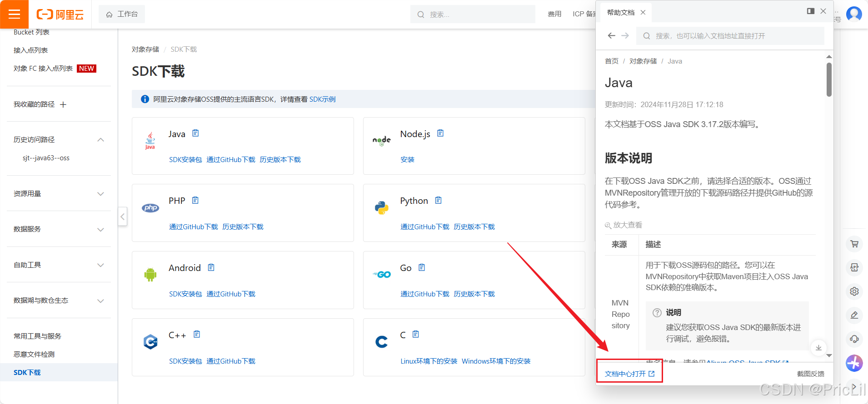Click Node.js 安装 link
This screenshot has height=404, width=868.
[407, 159]
